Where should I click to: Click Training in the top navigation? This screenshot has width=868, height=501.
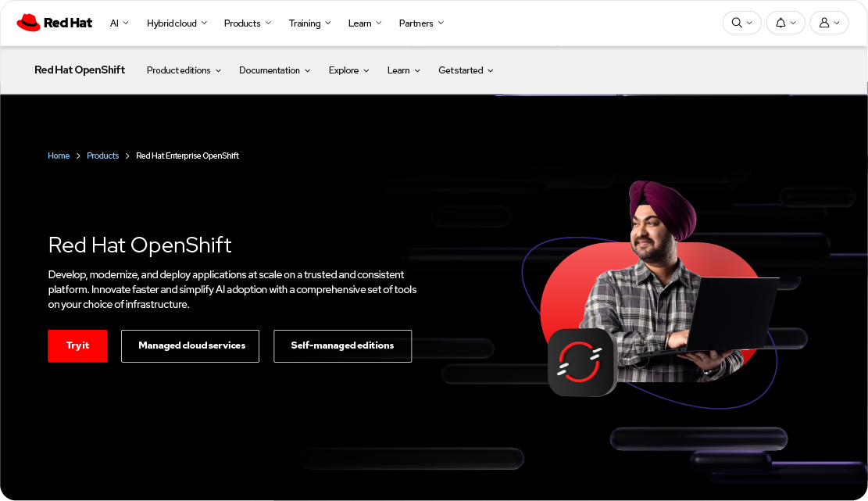(309, 23)
